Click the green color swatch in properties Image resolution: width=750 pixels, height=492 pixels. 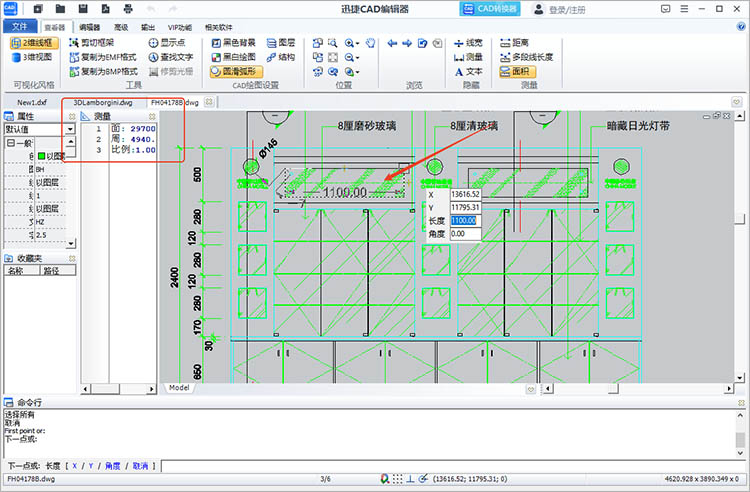coord(41,156)
